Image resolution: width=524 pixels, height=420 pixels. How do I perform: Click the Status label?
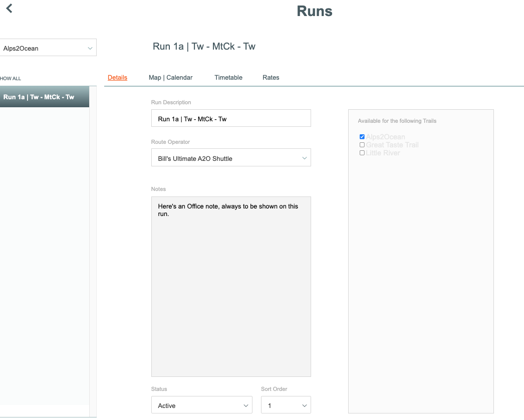click(159, 389)
